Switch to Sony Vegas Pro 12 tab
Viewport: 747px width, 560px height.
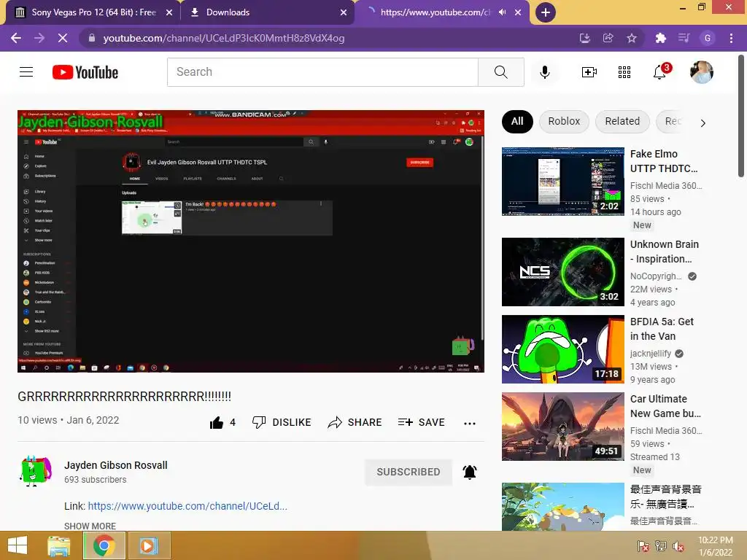[x=94, y=12]
